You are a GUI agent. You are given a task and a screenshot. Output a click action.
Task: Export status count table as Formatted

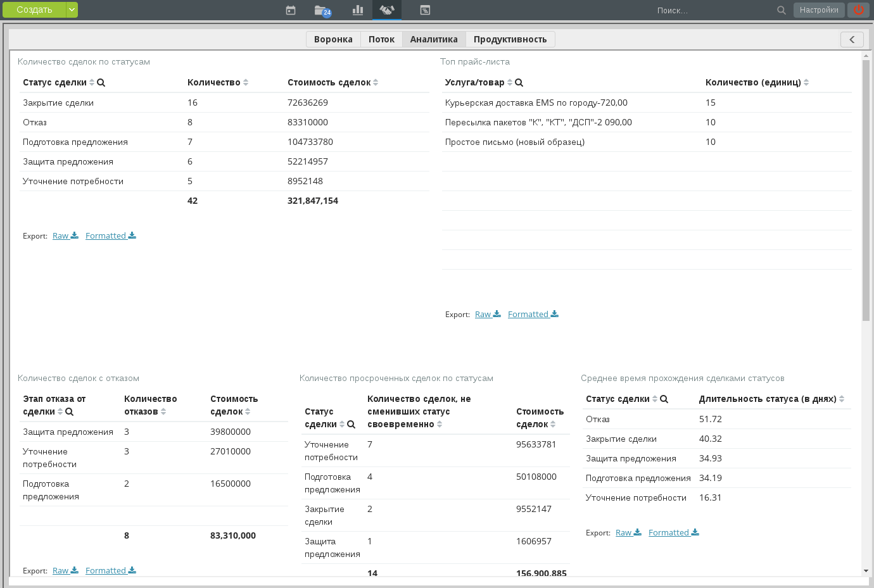(x=111, y=235)
